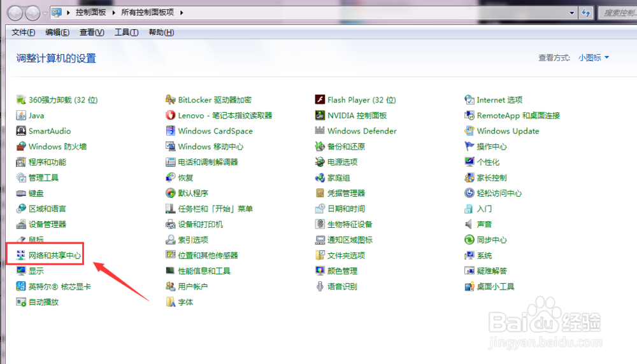Expand the address bar history dropdown arrow
The image size is (637, 364).
pyautogui.click(x=571, y=13)
